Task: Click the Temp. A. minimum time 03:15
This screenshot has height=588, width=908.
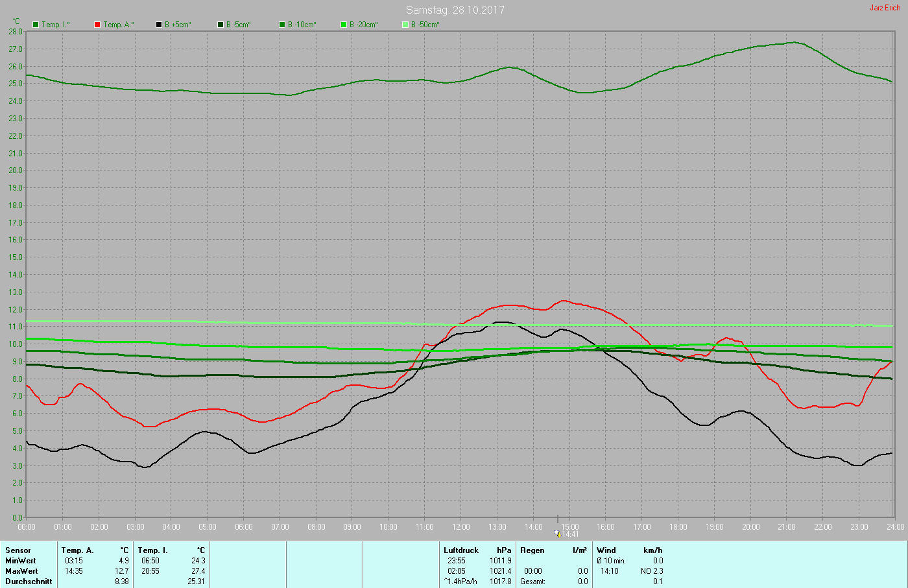Action: point(74,561)
